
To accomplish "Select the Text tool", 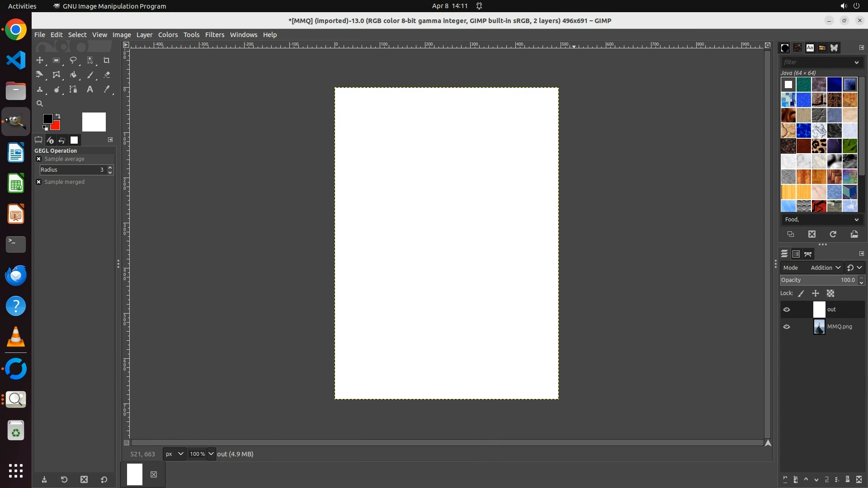I will pos(90,89).
